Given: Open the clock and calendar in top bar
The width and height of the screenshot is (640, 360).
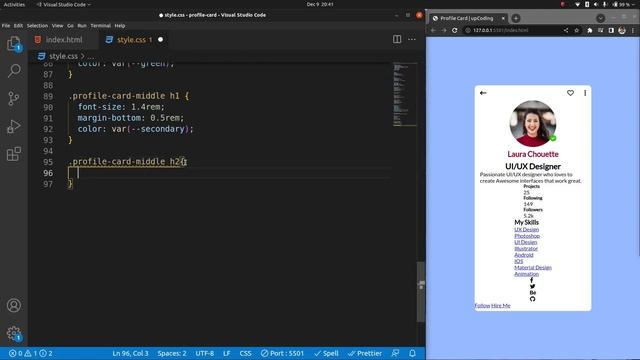Looking at the screenshot, I should point(320,4).
